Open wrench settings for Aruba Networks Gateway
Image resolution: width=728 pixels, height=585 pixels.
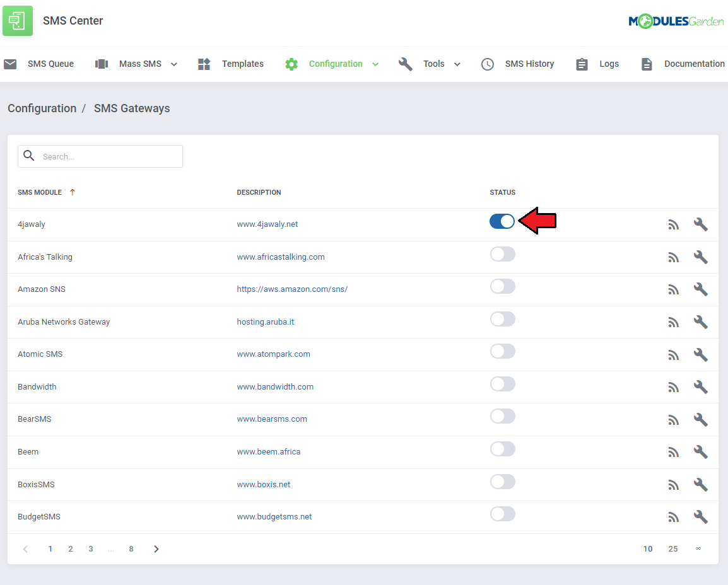(x=701, y=322)
